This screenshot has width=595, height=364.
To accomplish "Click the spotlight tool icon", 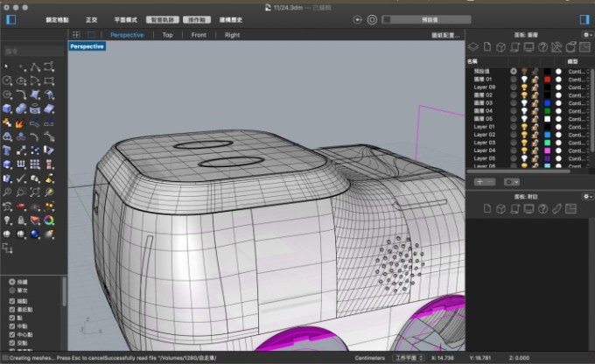I will [x=49, y=234].
